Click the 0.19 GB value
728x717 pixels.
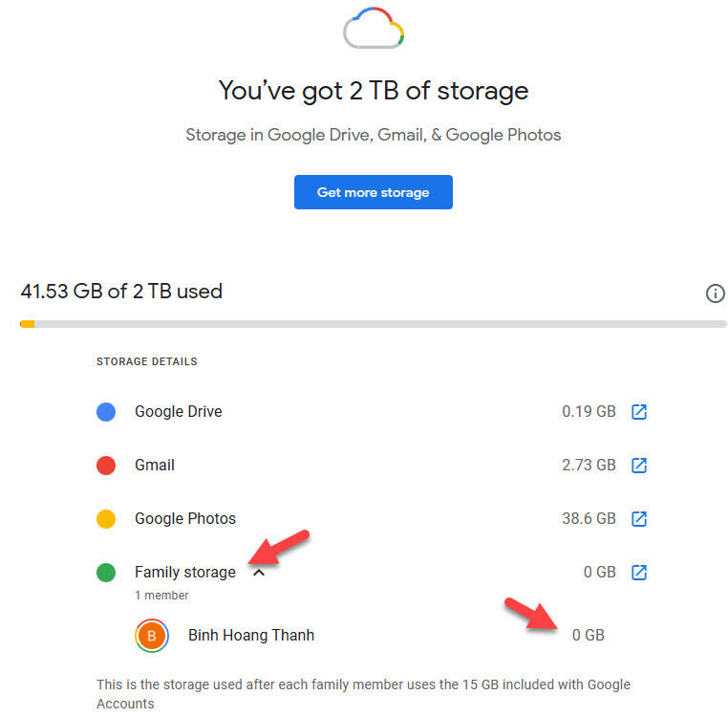[x=589, y=412]
